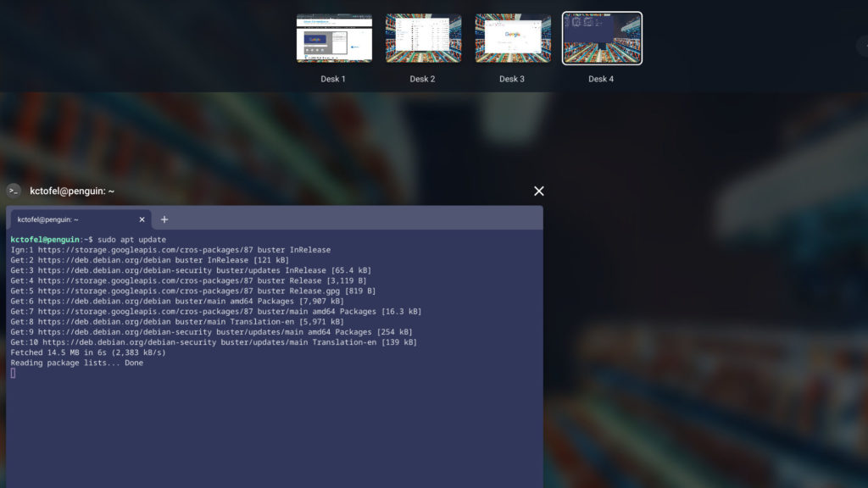This screenshot has width=868, height=488.
Task: Click the terminal cursor block
Action: [x=13, y=374]
